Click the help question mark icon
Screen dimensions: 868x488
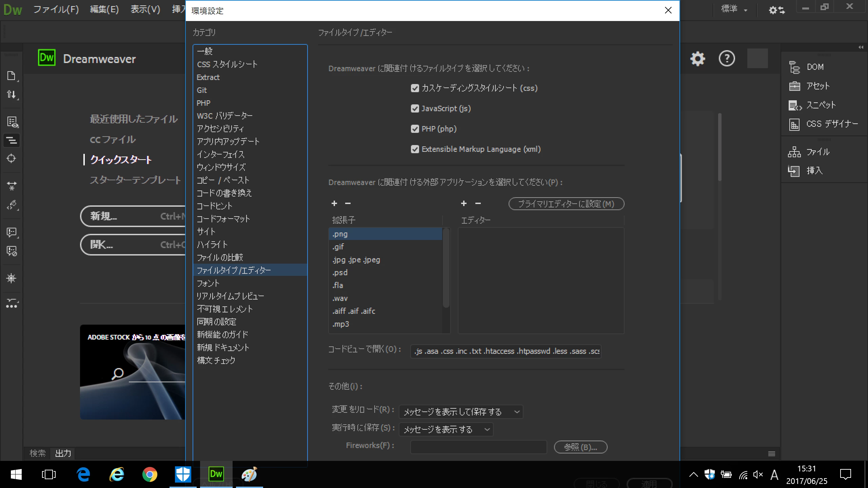click(727, 59)
